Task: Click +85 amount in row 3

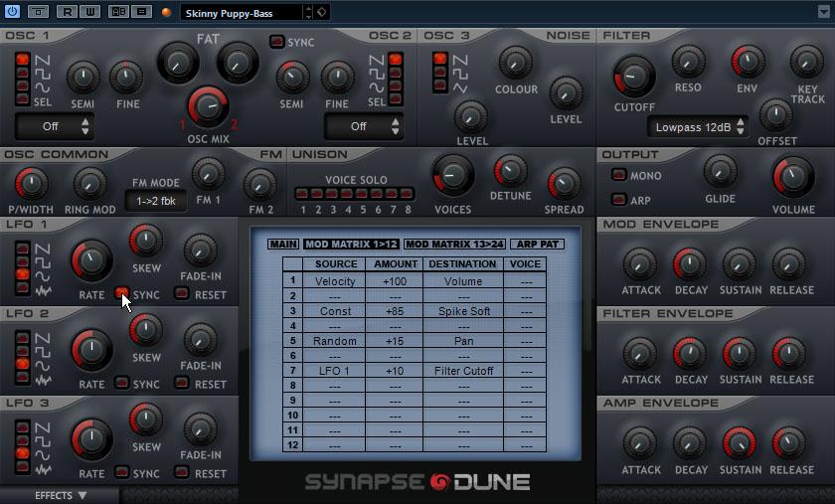Action: [395, 311]
